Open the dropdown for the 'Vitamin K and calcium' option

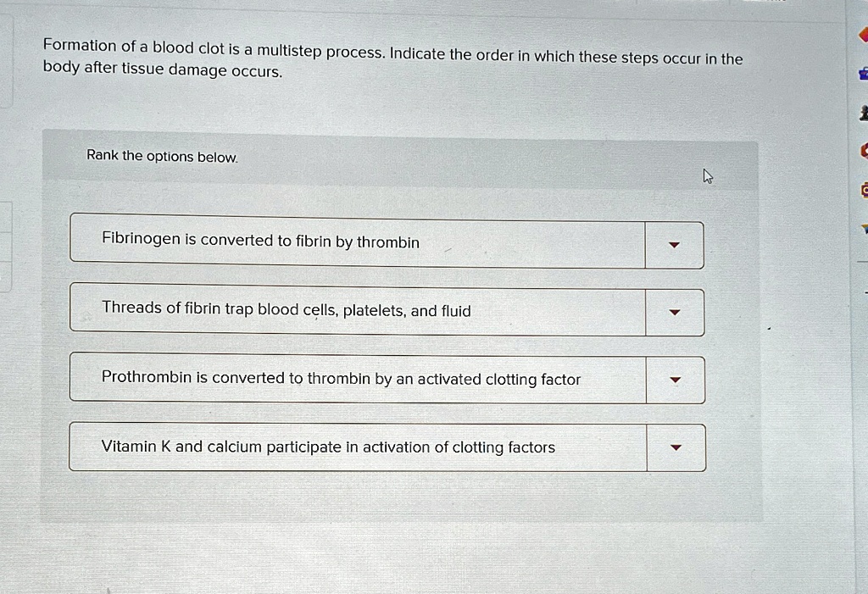(x=674, y=447)
